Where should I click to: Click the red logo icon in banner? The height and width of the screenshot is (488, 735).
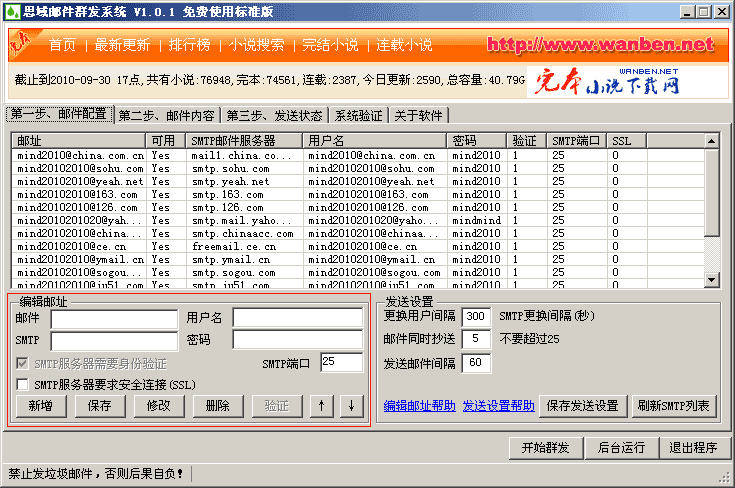point(21,44)
